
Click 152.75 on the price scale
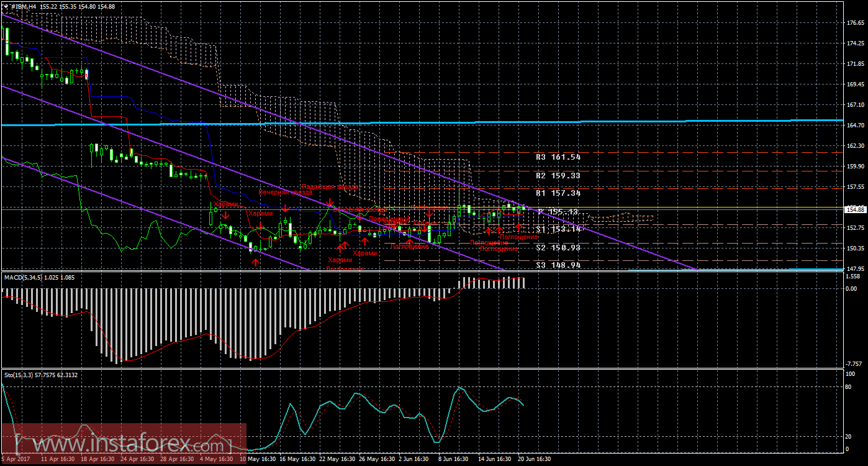click(856, 227)
